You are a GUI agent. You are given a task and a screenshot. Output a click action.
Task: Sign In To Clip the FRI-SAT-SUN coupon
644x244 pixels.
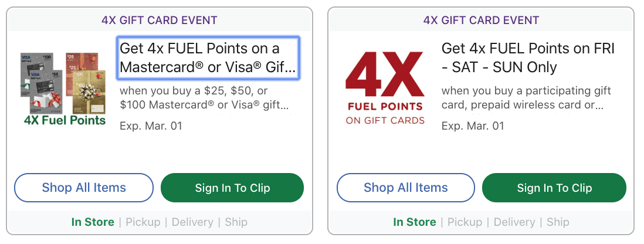(x=554, y=188)
